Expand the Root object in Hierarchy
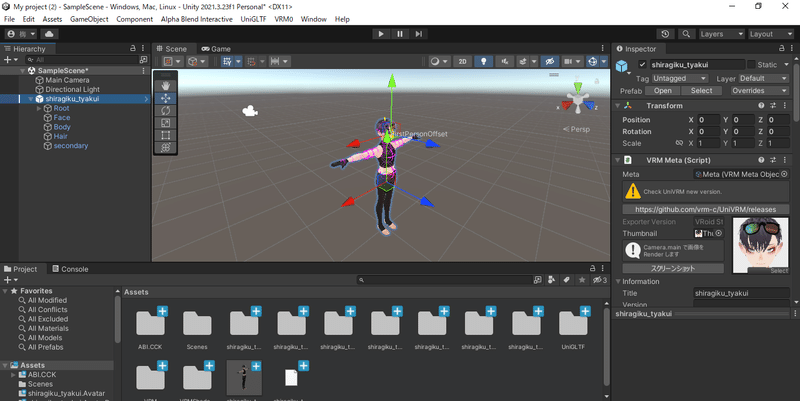The image size is (800, 401). click(x=39, y=108)
